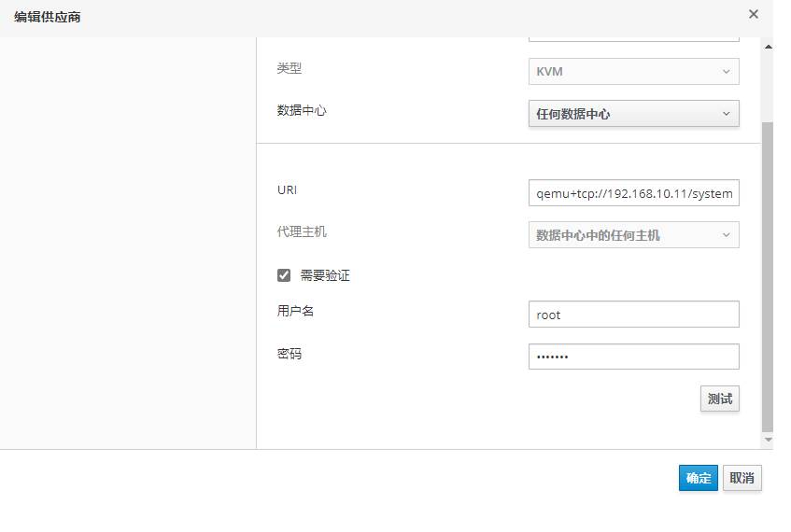Click the scrollbar up arrow
Image resolution: width=791 pixels, height=532 pixels.
(768, 46)
